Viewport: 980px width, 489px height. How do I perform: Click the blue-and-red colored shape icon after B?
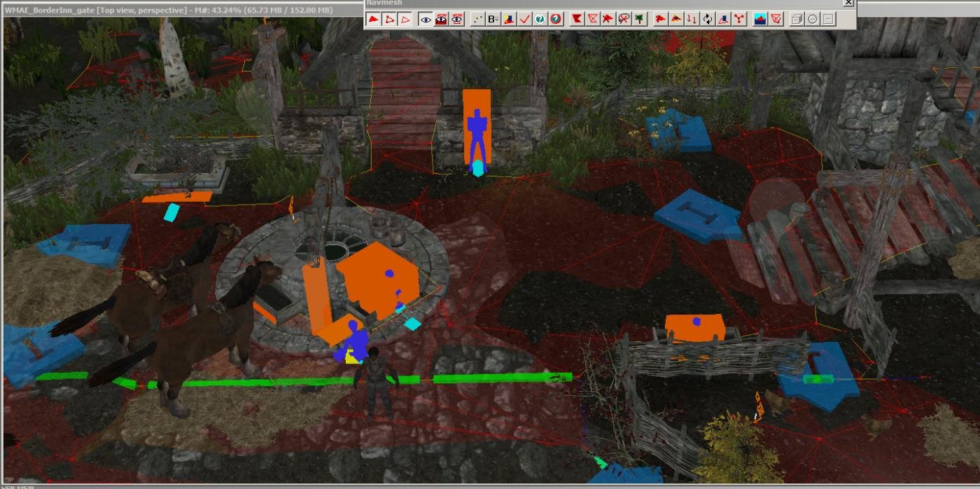click(x=509, y=20)
